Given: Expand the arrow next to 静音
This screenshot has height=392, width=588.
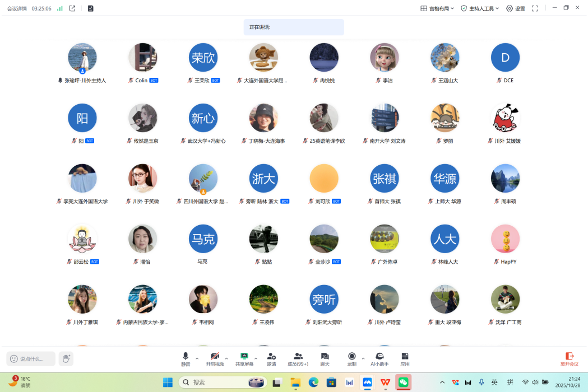Looking at the screenshot, I should click(197, 358).
